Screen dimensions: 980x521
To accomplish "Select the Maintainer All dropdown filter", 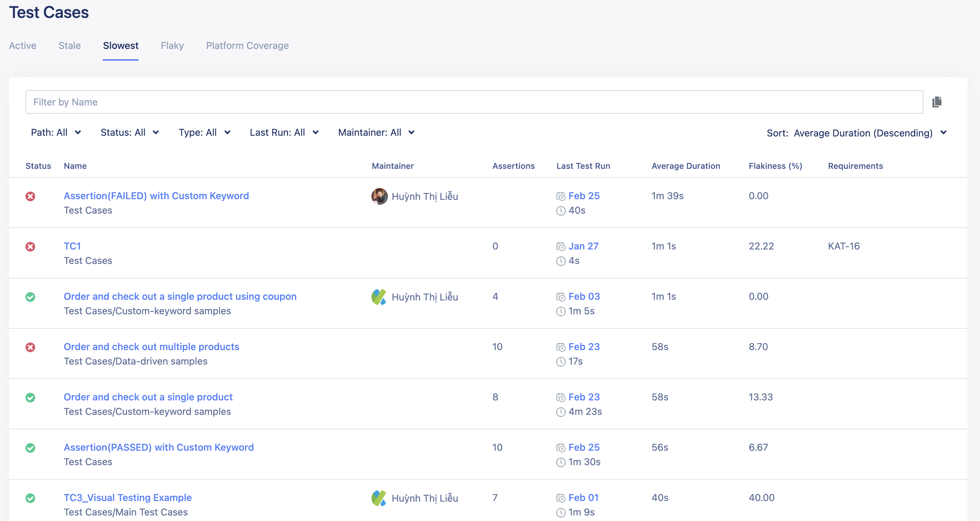I will (x=377, y=133).
